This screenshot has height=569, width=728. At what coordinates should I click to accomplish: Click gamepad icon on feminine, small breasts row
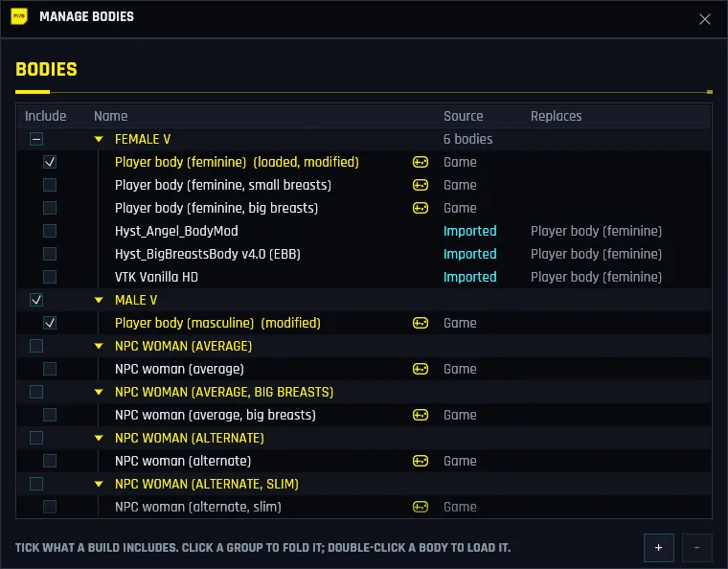(421, 185)
